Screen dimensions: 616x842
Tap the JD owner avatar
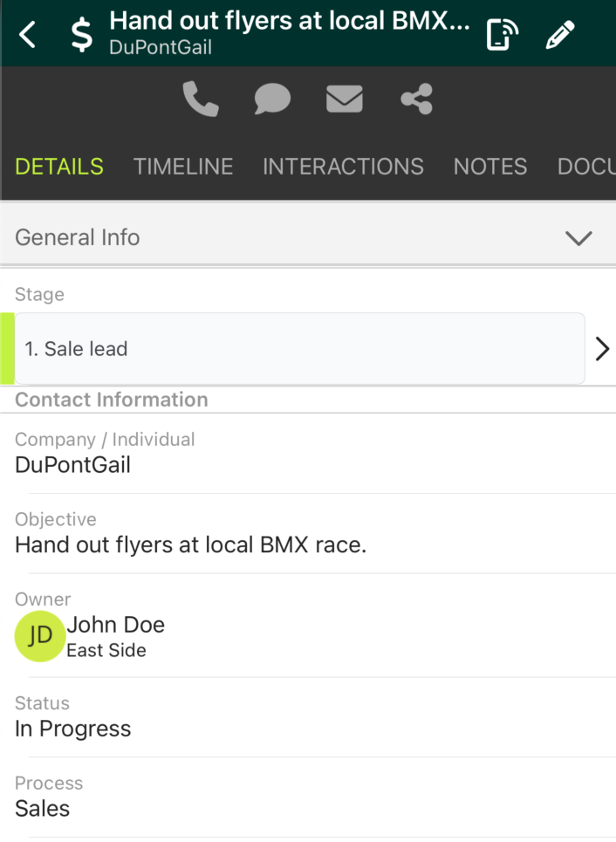click(40, 636)
